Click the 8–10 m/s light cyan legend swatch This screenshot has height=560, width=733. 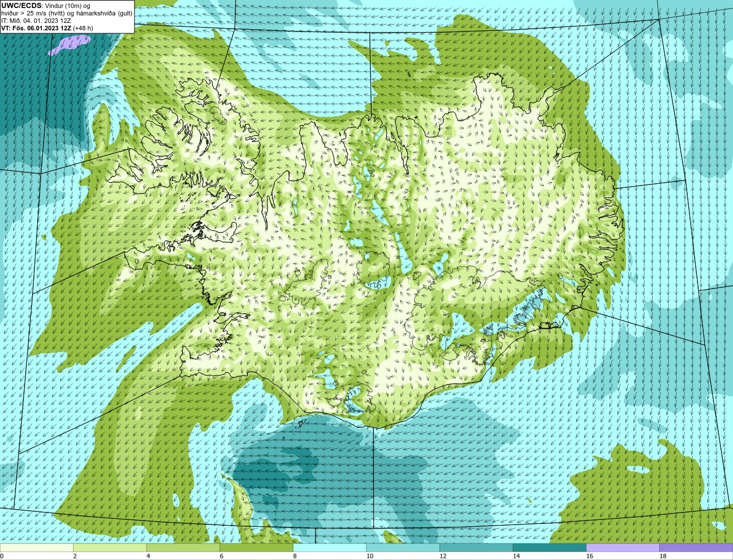(330, 547)
